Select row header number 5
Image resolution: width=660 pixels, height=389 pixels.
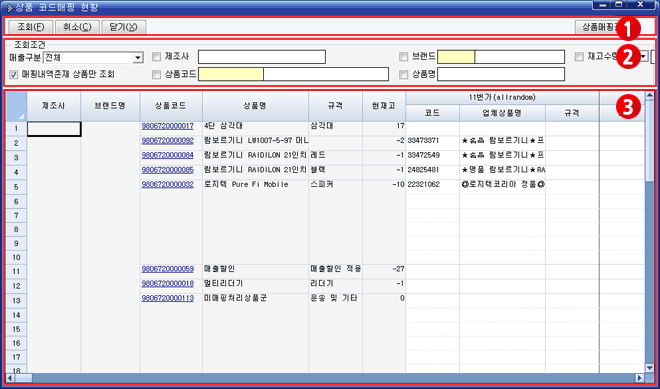click(16, 187)
